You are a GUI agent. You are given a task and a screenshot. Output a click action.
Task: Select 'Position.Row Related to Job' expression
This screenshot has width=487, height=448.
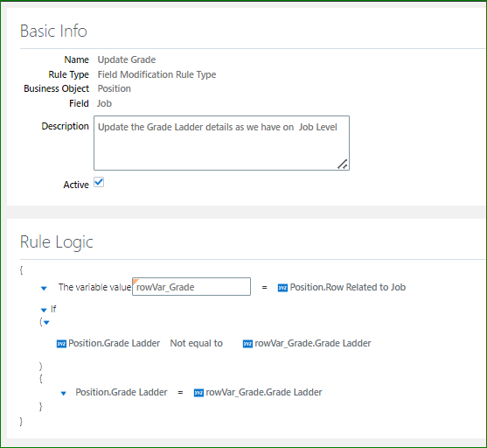(x=348, y=287)
